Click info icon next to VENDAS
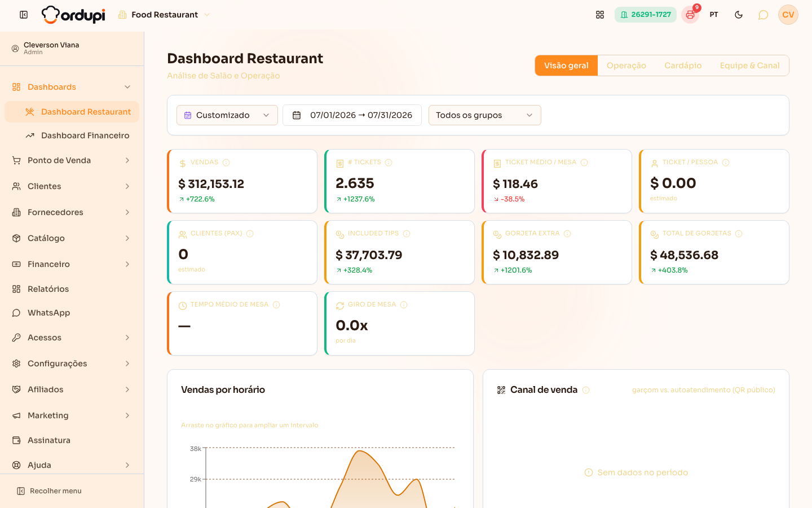Image resolution: width=812 pixels, height=508 pixels. (226, 163)
